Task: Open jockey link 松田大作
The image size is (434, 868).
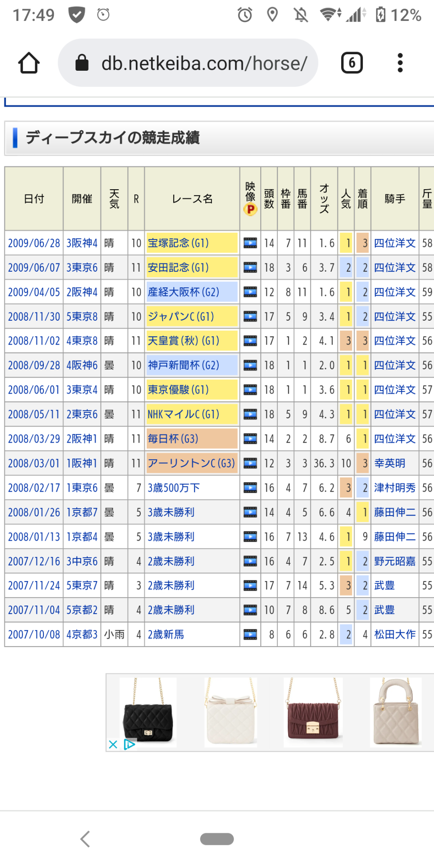Action: [395, 635]
